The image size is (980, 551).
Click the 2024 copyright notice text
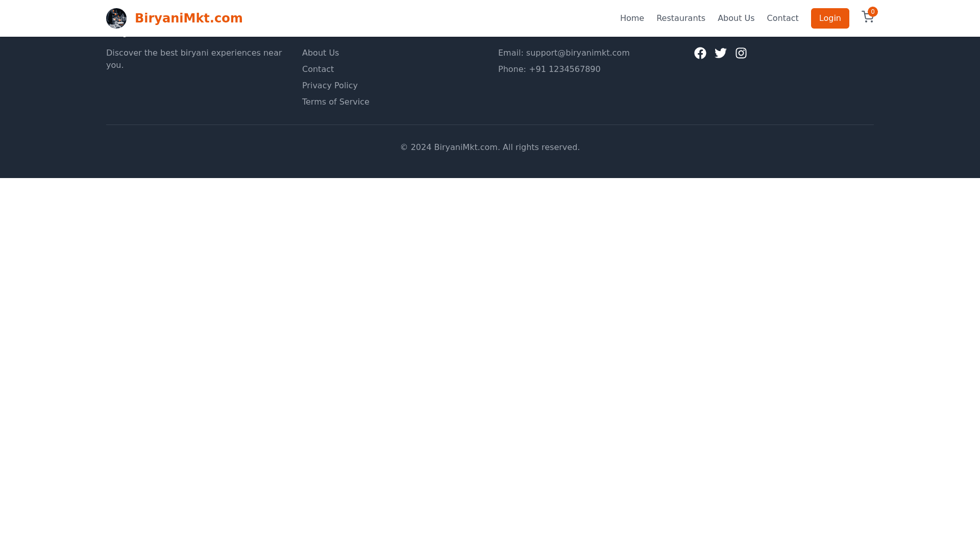pos(490,147)
